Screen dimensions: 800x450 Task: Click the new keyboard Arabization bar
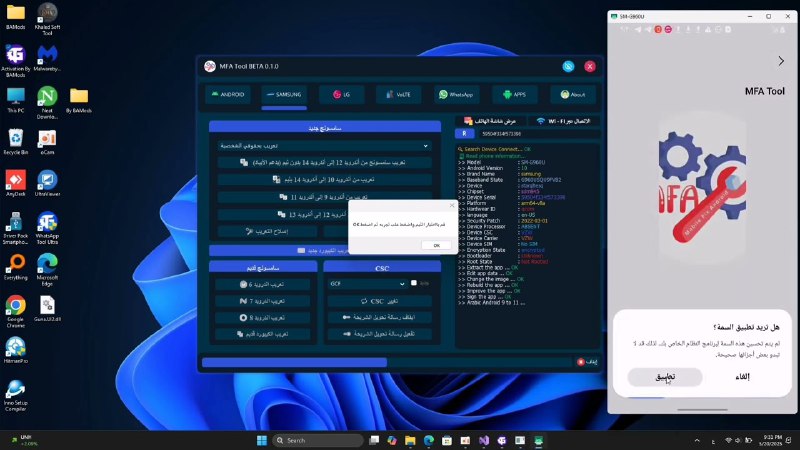(279, 251)
